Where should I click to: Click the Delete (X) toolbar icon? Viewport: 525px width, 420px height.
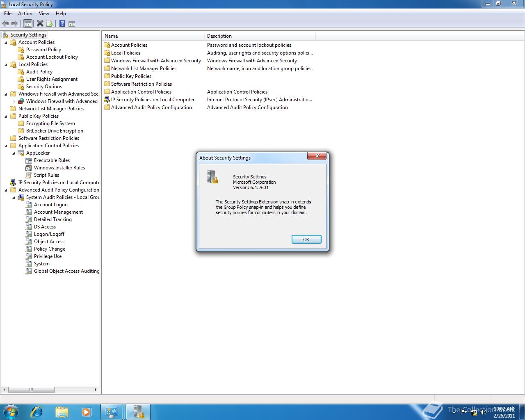pyautogui.click(x=40, y=23)
